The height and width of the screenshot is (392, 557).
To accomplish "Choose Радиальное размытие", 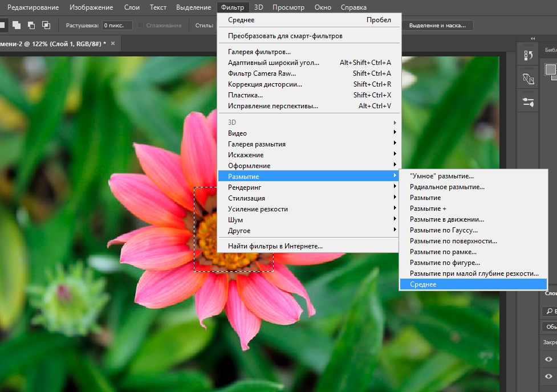I will [473, 187].
